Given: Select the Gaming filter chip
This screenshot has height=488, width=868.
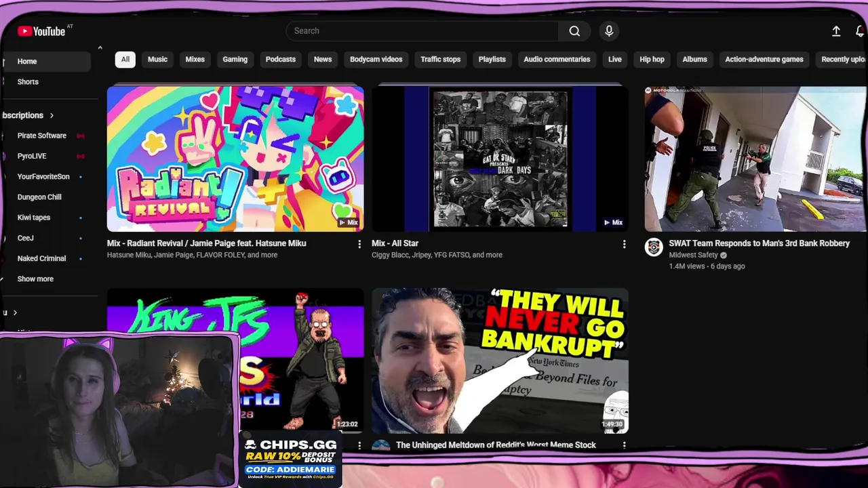Looking at the screenshot, I should pyautogui.click(x=235, y=59).
